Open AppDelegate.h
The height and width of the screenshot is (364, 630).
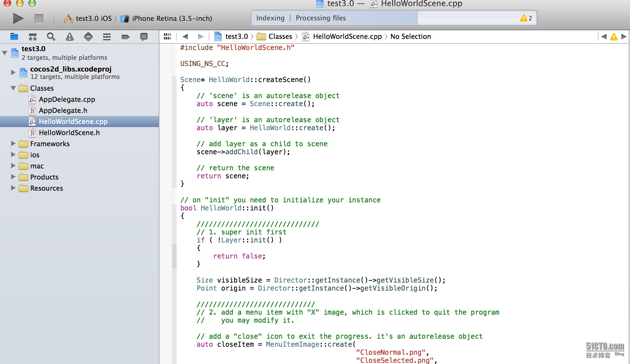pos(79,110)
